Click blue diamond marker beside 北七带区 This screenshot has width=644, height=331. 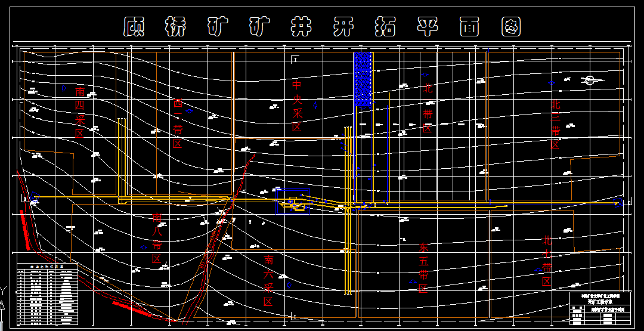538,270
